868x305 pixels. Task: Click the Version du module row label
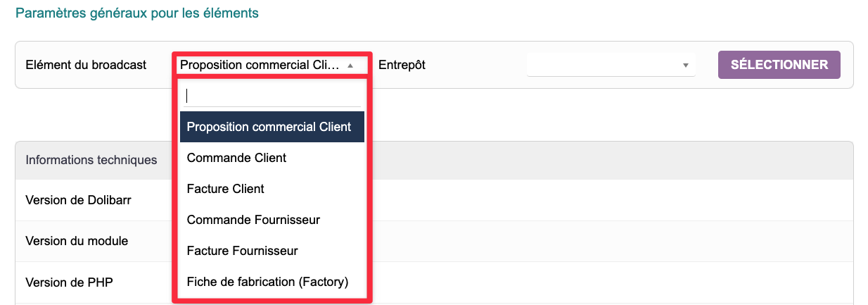point(77,241)
